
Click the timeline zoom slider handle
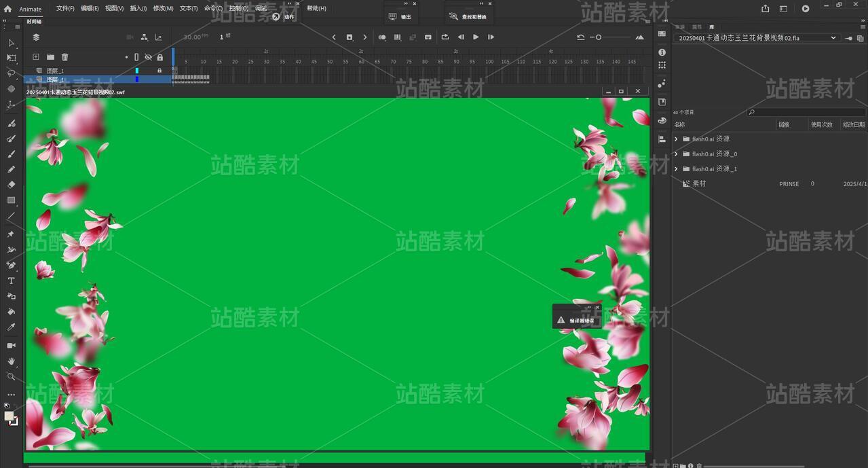click(599, 37)
